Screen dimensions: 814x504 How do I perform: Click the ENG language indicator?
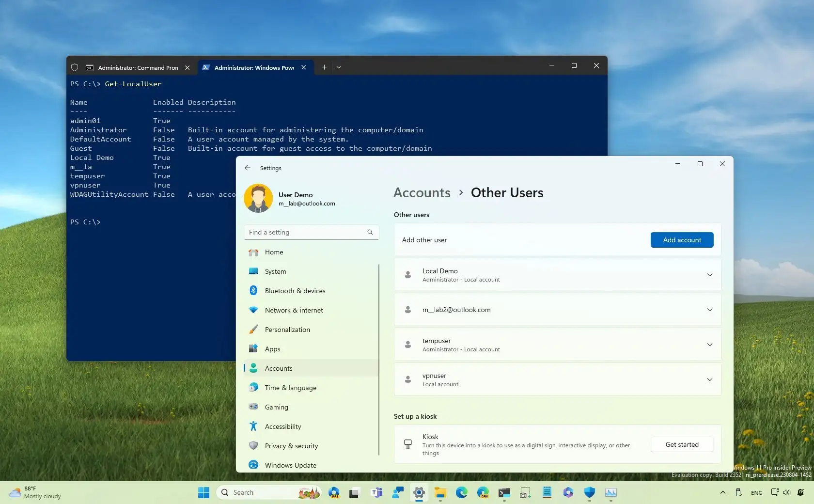(x=756, y=492)
